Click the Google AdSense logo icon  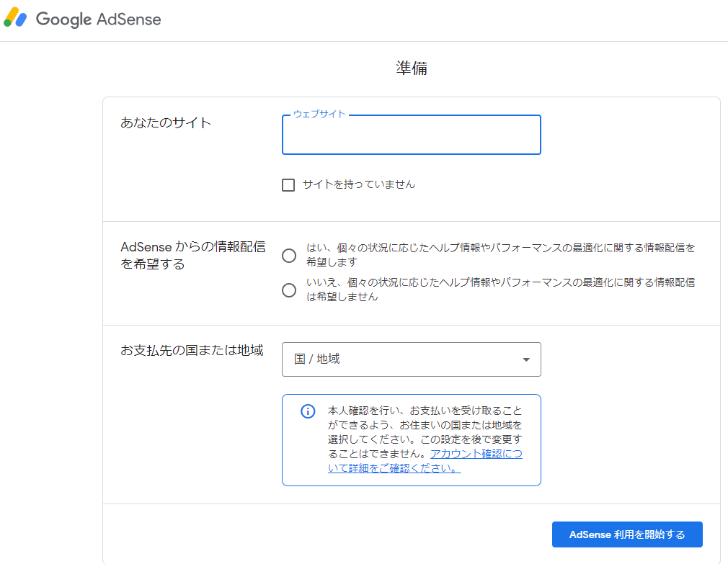15,17
